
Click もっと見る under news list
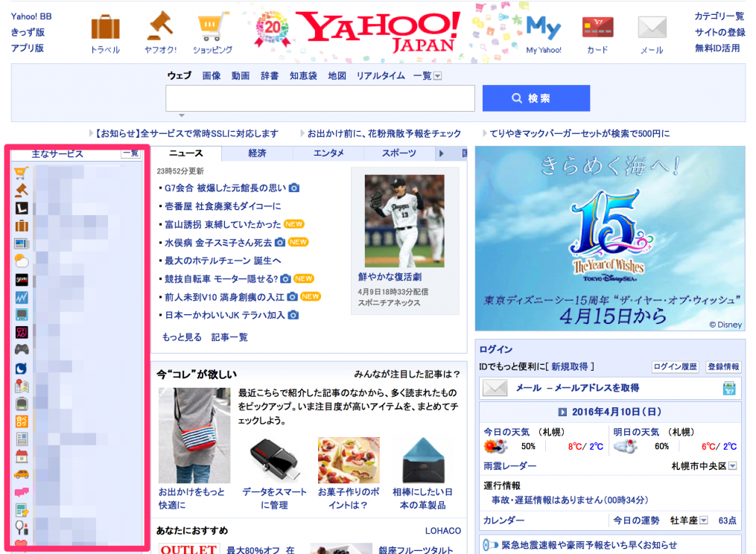click(182, 337)
